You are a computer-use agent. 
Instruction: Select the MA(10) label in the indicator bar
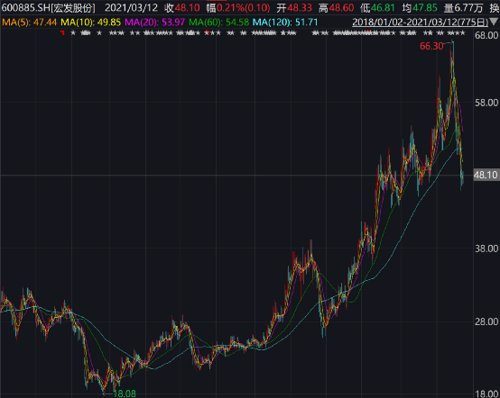tap(91, 22)
